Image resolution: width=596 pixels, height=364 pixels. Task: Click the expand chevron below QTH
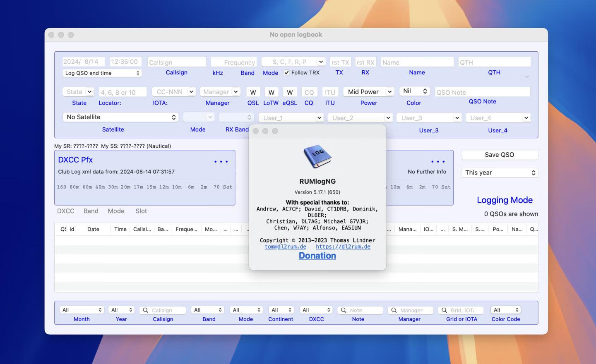[x=527, y=77]
